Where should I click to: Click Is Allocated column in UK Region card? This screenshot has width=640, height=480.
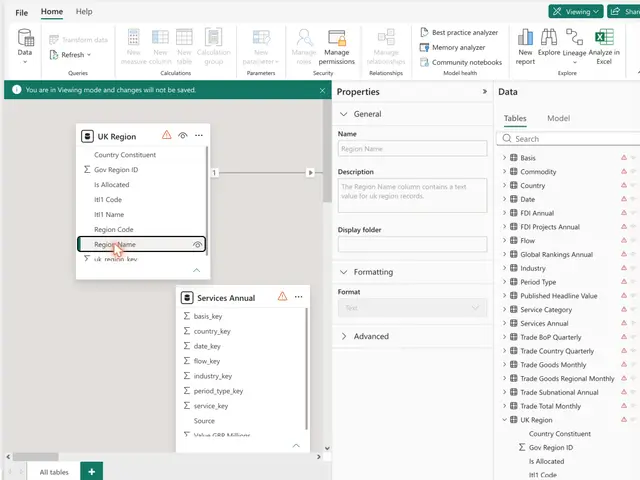[x=111, y=184]
